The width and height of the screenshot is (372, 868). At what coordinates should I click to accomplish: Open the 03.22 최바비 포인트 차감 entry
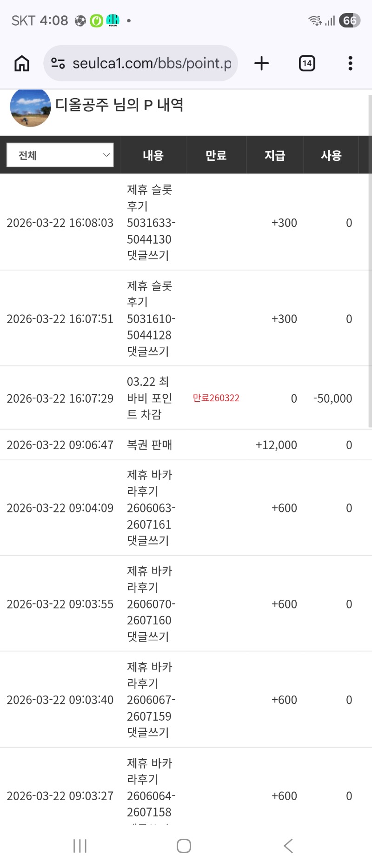(149, 398)
